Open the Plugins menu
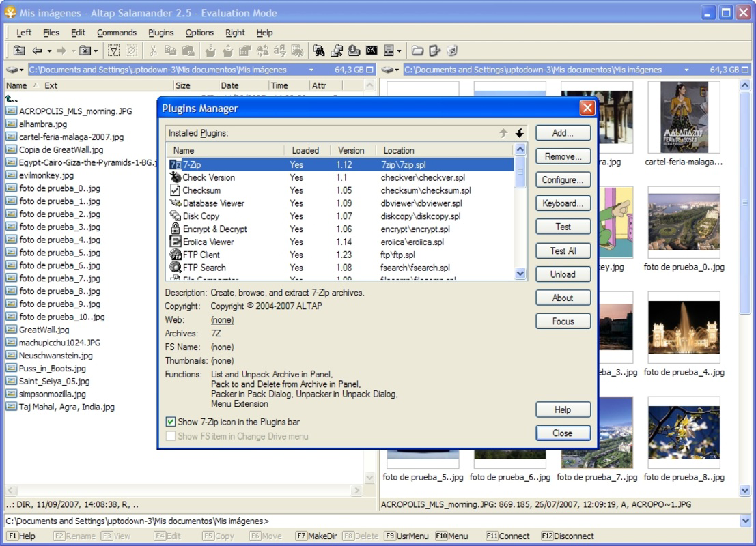Viewport: 756px width, 546px height. coord(160,33)
